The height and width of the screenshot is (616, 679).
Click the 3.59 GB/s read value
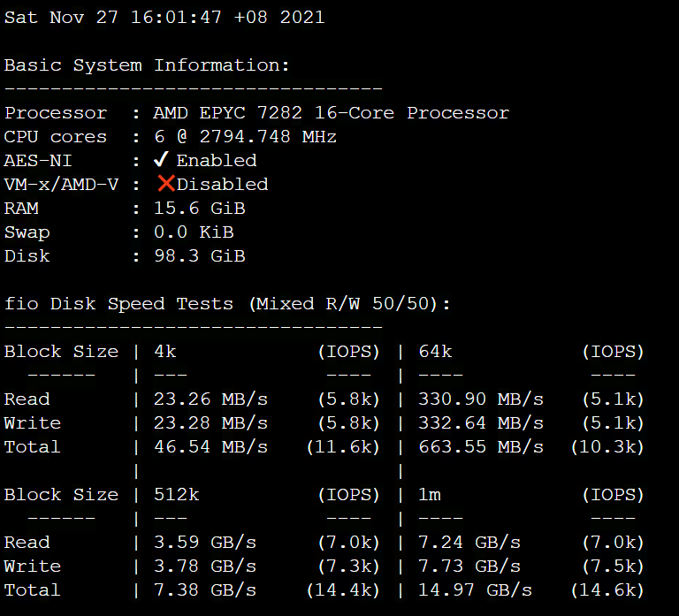click(x=205, y=543)
